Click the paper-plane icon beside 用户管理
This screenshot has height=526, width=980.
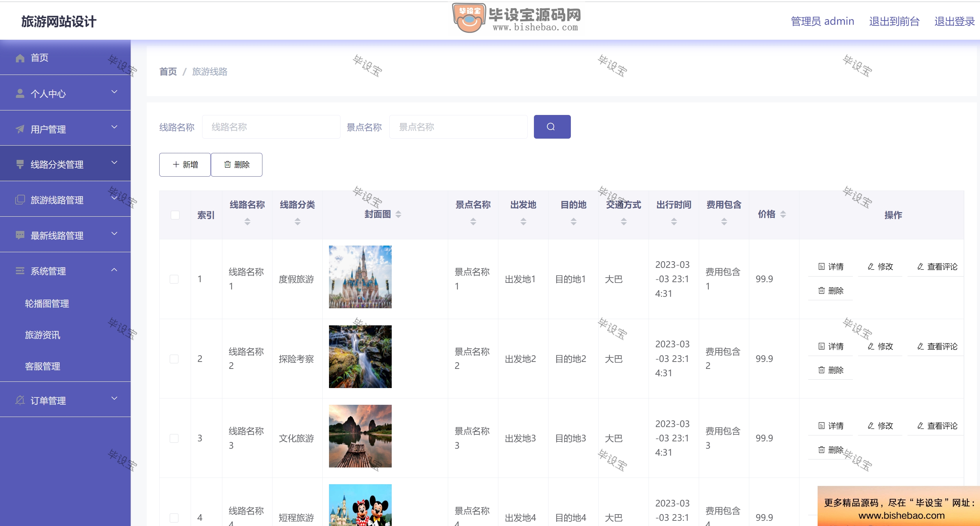tap(20, 129)
